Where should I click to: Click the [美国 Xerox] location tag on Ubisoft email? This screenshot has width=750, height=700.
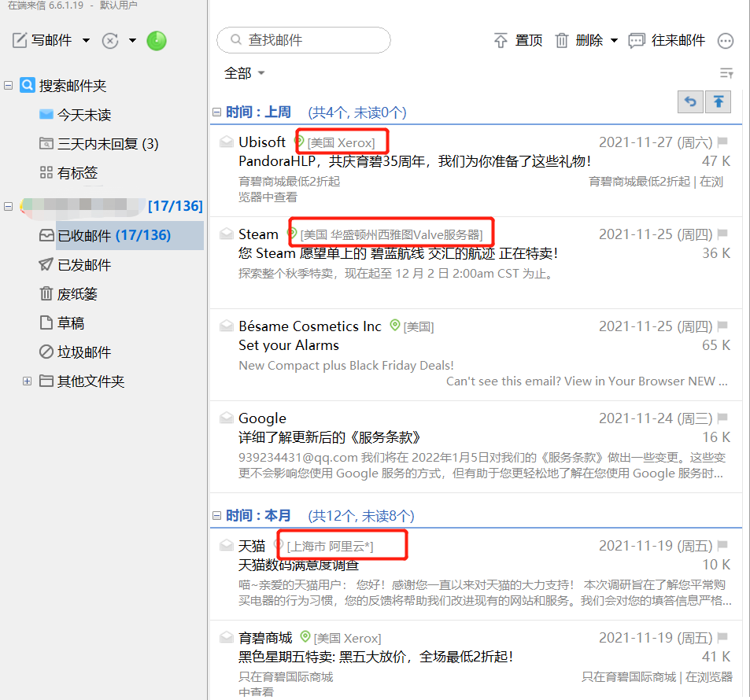[x=341, y=142]
